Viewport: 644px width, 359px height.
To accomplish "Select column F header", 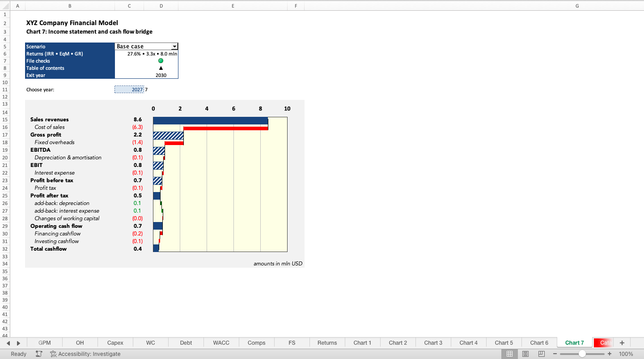I will click(x=296, y=6).
